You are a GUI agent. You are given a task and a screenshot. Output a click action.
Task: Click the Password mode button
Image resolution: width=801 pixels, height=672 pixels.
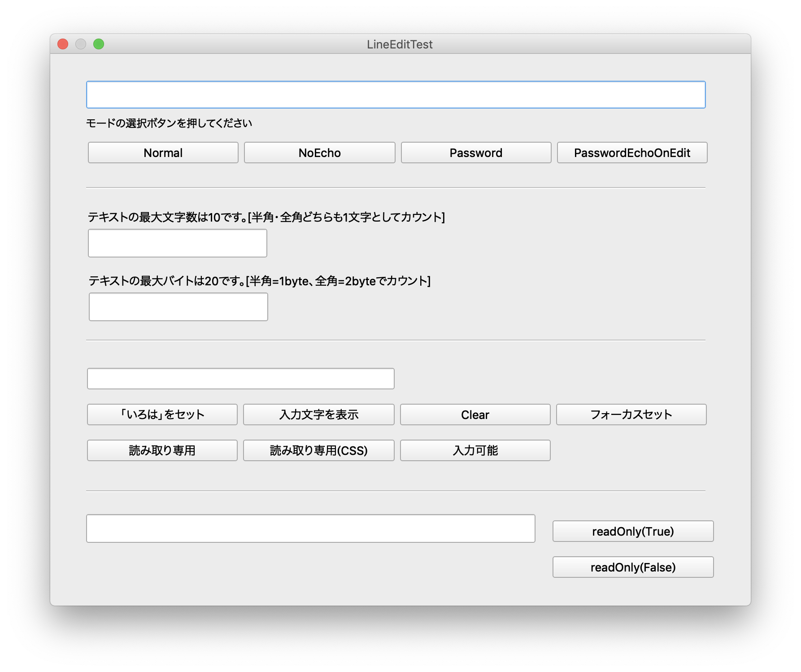(x=475, y=153)
